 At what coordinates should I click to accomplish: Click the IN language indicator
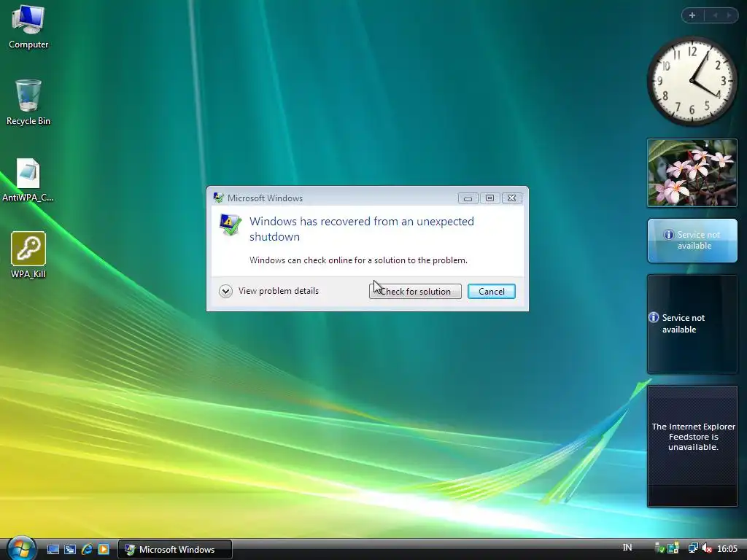627,548
